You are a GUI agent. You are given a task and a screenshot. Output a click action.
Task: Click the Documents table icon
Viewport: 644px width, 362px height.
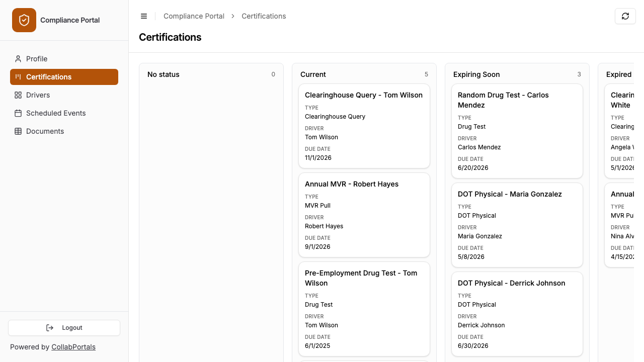[18, 131]
